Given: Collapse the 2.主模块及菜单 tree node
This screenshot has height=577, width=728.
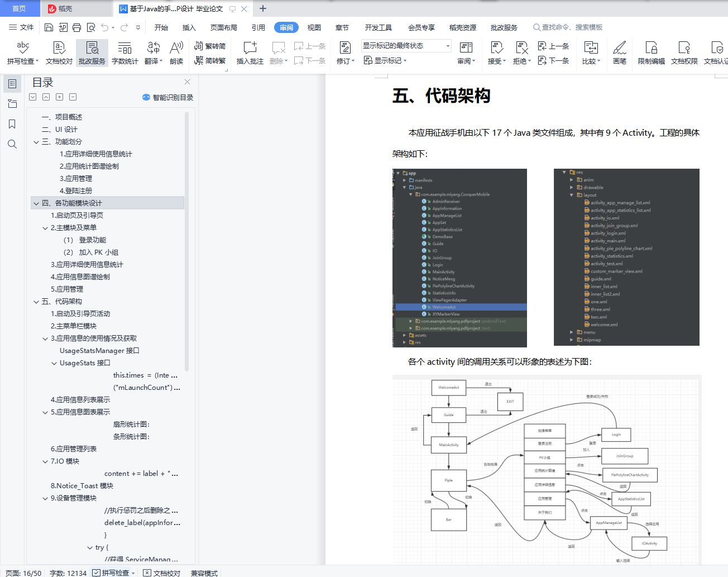Looking at the screenshot, I should point(45,228).
